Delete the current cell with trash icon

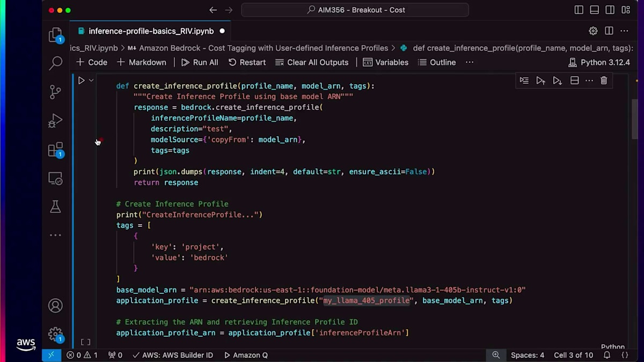point(604,80)
